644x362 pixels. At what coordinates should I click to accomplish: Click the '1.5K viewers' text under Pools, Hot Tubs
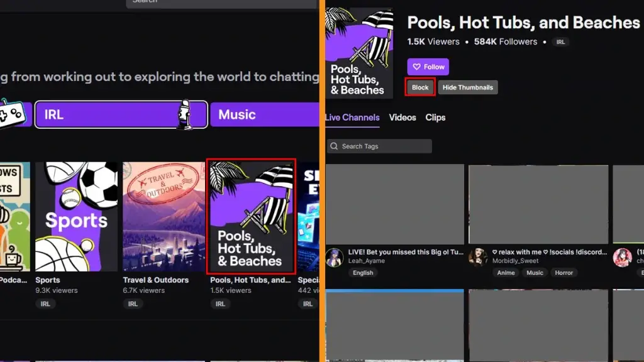tap(231, 290)
